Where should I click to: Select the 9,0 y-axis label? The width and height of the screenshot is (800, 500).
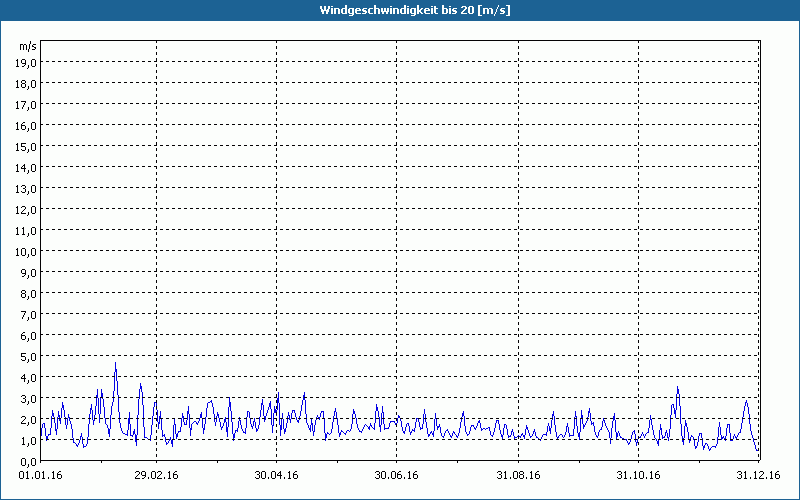[x=29, y=273]
